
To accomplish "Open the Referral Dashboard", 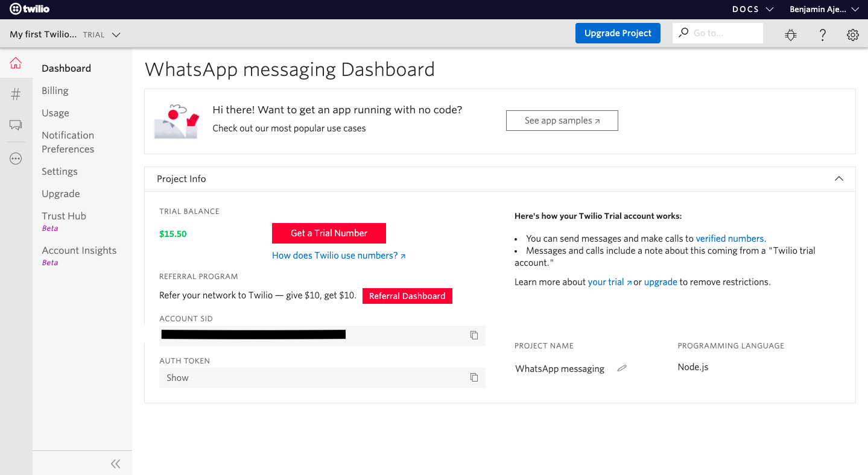I will 407,296.
